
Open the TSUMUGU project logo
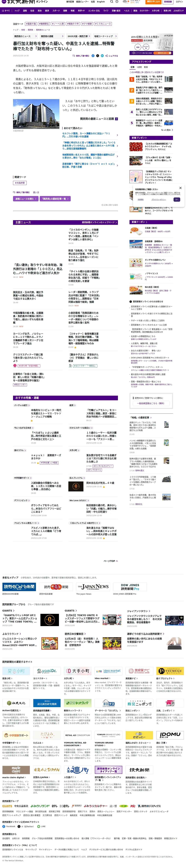(x=170, y=671)
